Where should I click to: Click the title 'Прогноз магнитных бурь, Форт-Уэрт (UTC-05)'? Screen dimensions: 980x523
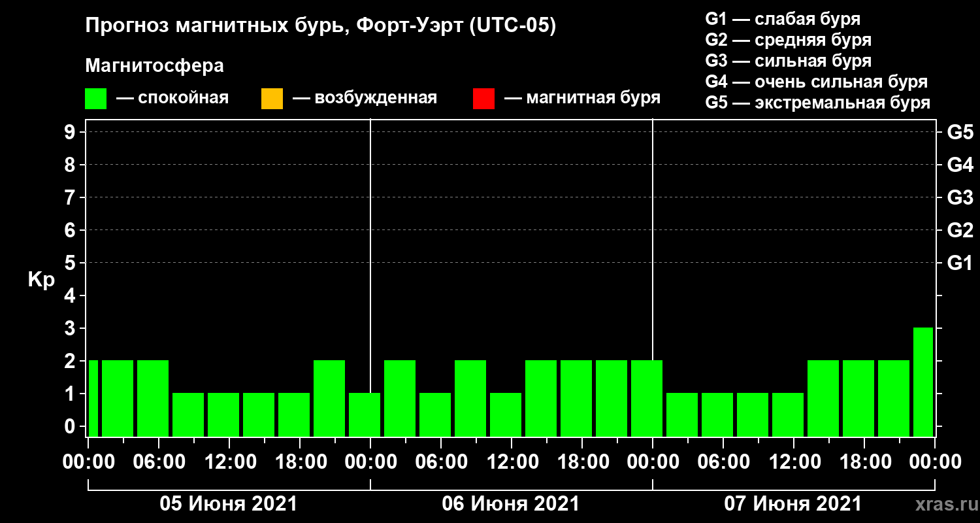point(321,26)
